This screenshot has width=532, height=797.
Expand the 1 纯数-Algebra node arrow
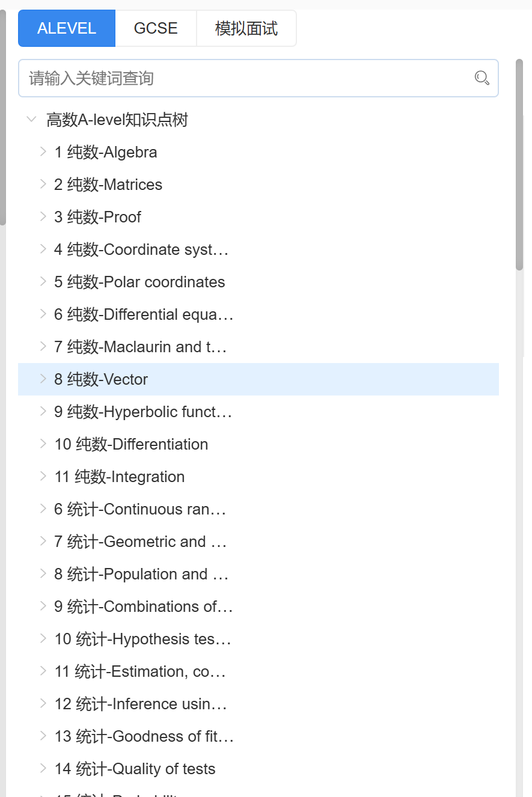(43, 151)
